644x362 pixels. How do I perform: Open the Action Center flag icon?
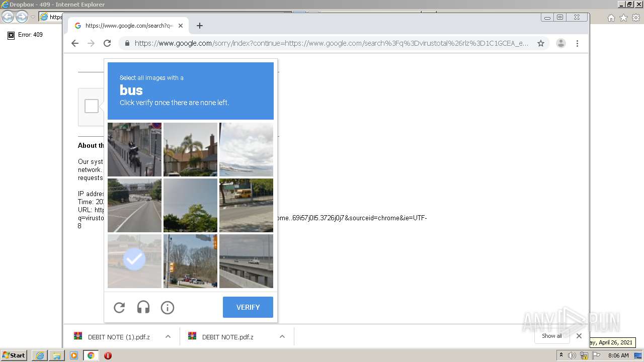click(x=596, y=355)
